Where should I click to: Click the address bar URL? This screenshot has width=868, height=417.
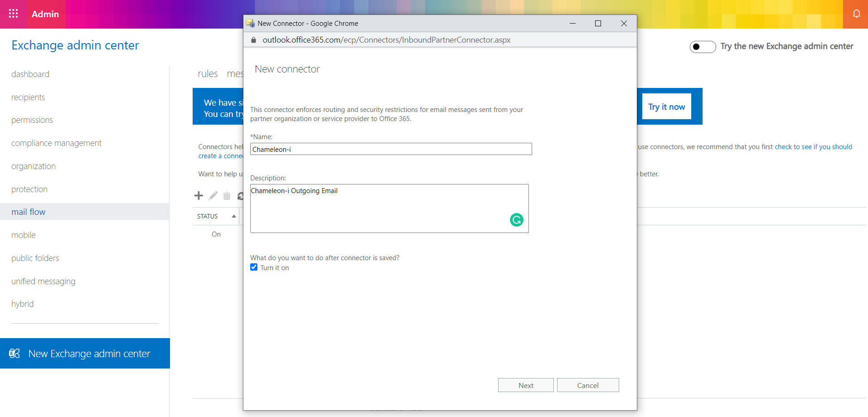(x=387, y=40)
